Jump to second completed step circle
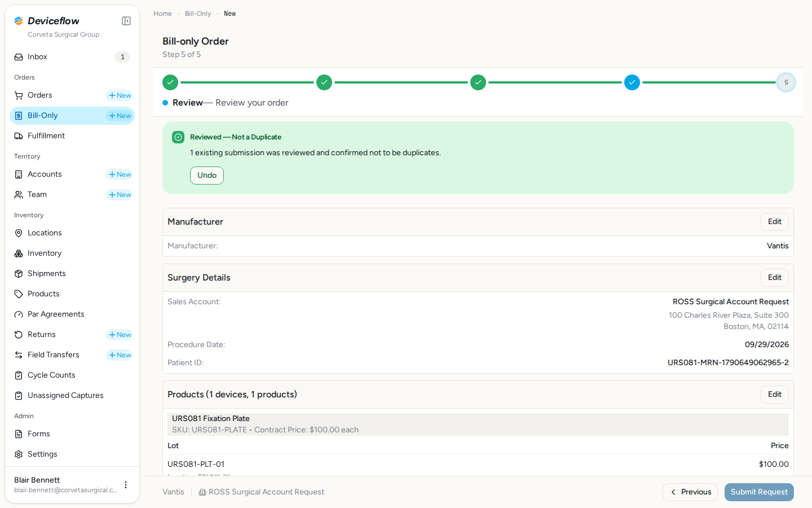Viewport: 812px width, 508px height. click(324, 82)
